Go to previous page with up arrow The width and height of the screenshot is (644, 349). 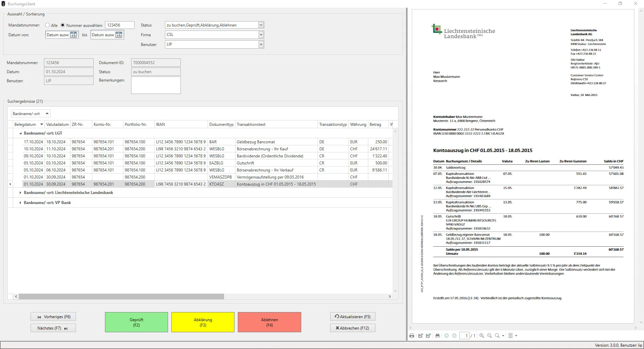click(x=446, y=336)
